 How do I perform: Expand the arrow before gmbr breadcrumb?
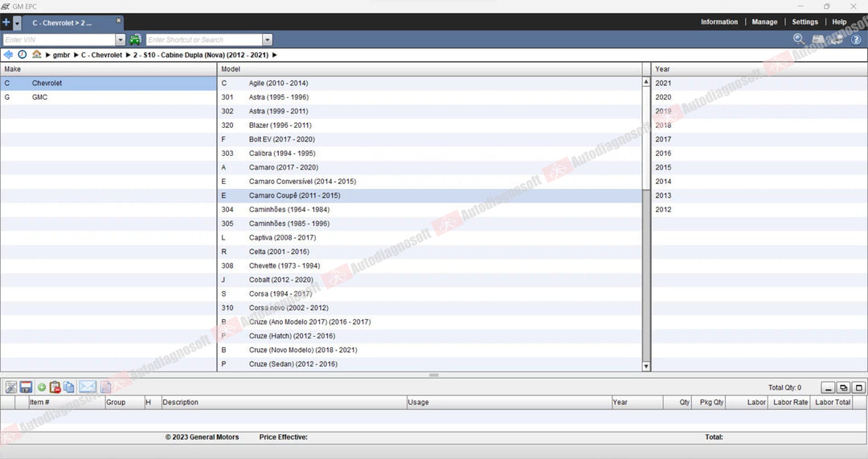click(48, 55)
